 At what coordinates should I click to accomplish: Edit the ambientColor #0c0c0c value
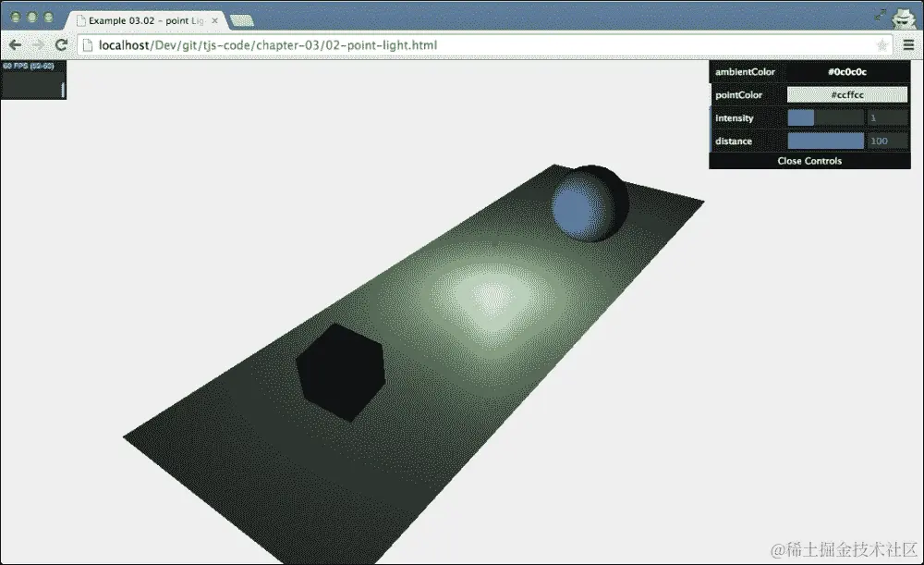pos(846,72)
